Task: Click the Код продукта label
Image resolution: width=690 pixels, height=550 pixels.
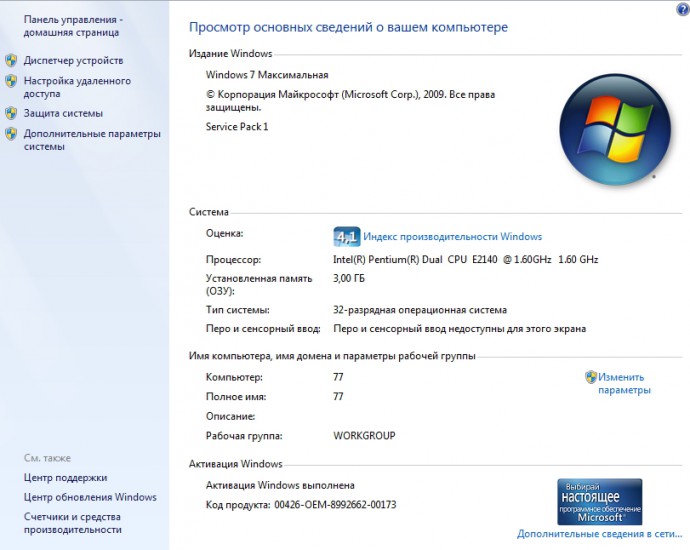Action: click(x=238, y=505)
